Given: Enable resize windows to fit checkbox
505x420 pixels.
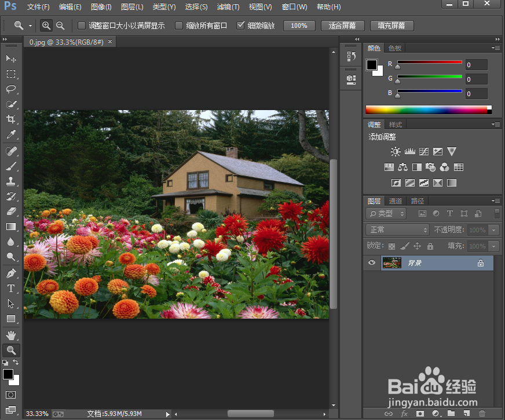Looking at the screenshot, I should [x=82, y=25].
